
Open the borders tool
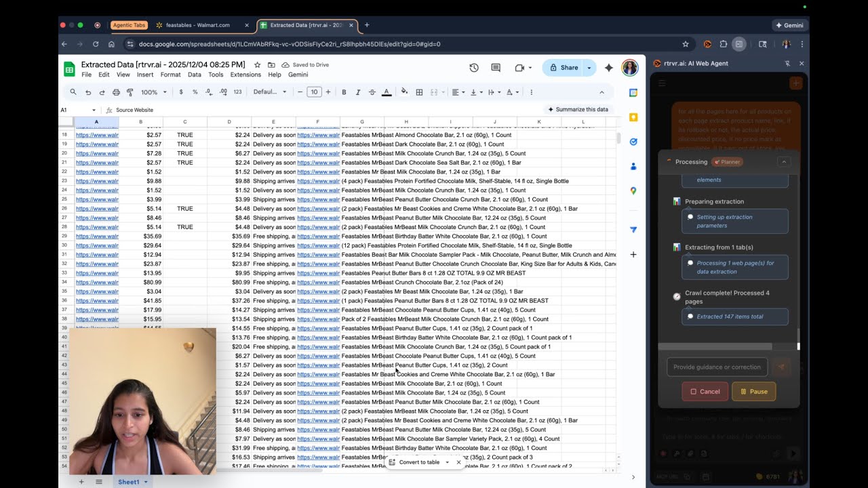[419, 92]
